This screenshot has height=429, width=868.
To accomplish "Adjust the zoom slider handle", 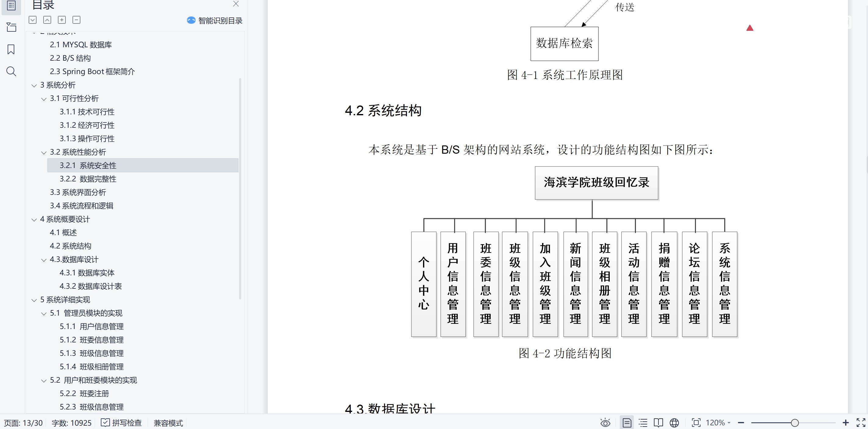I will point(795,423).
